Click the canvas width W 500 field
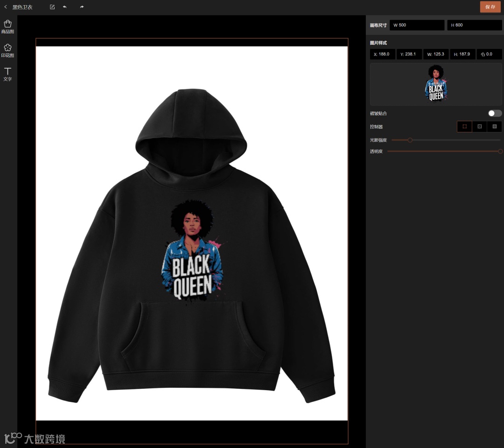Image resolution: width=504 pixels, height=448 pixels. 417,25
